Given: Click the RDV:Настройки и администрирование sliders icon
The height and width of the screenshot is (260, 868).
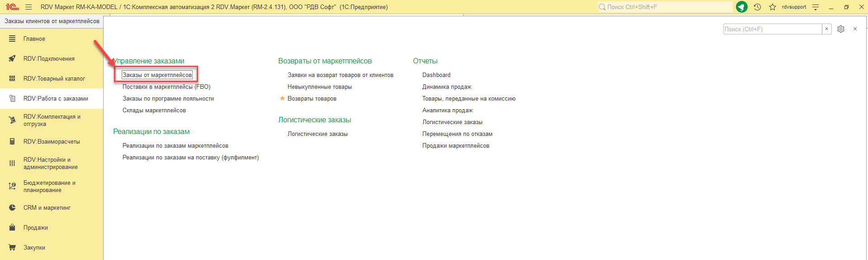Looking at the screenshot, I should 12,164.
